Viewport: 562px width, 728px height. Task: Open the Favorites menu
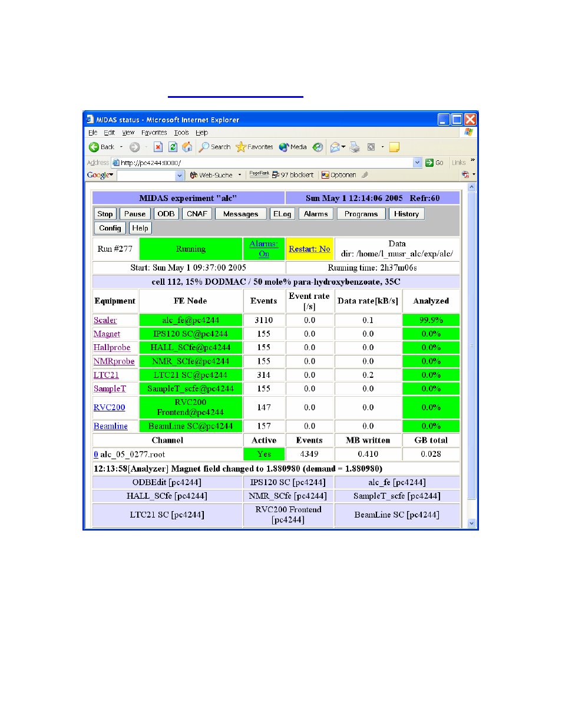point(154,133)
